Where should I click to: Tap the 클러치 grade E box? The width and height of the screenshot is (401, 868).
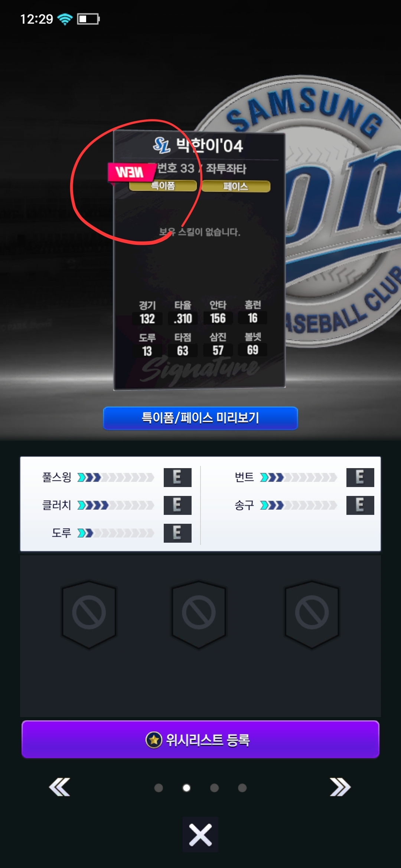(x=177, y=505)
